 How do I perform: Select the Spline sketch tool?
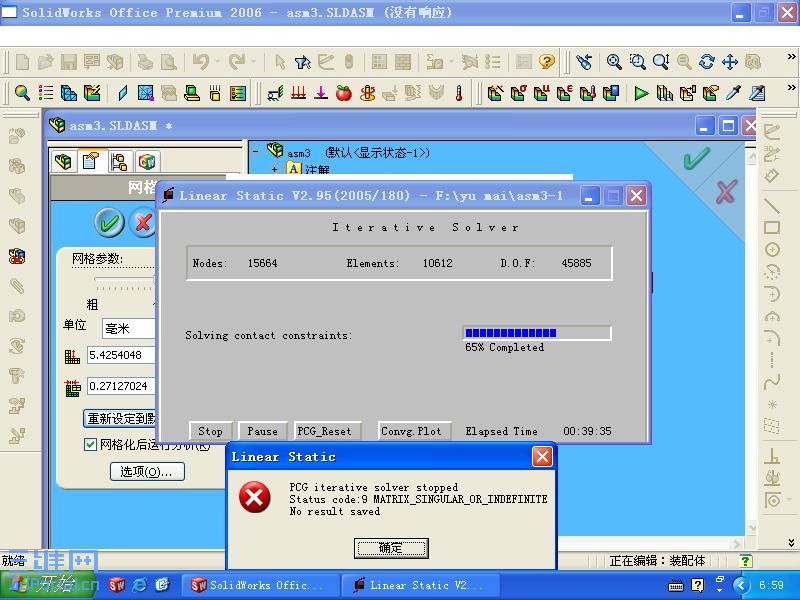point(772,381)
